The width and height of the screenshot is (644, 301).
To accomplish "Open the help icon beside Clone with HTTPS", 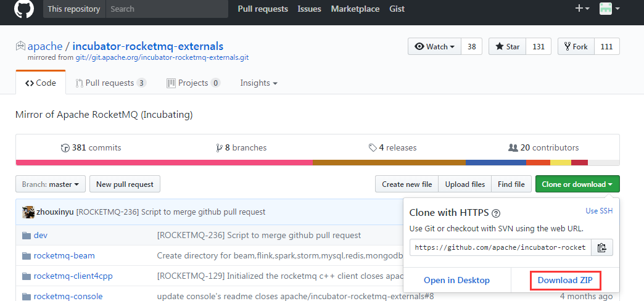I will click(496, 213).
